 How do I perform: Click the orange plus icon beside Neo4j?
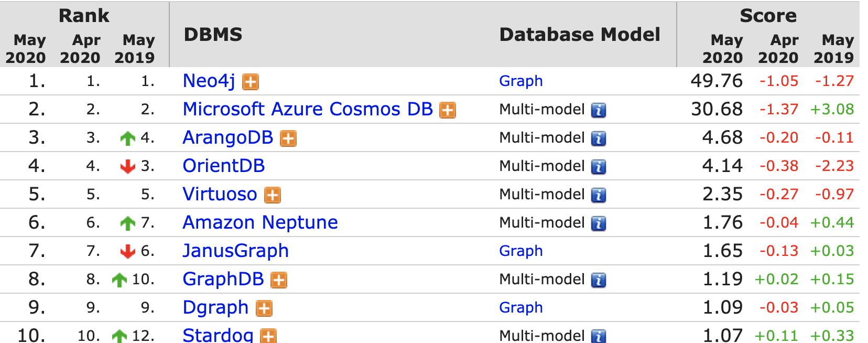251,82
